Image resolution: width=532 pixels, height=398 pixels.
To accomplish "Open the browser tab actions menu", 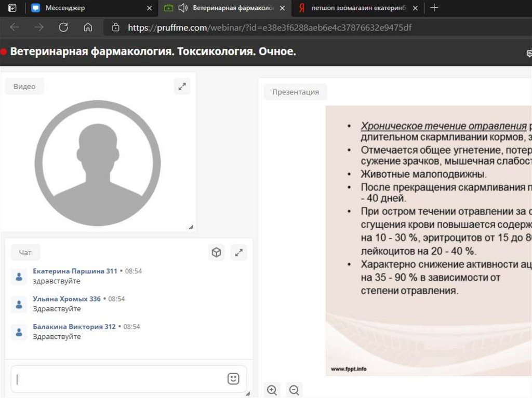I will pyautogui.click(x=12, y=8).
